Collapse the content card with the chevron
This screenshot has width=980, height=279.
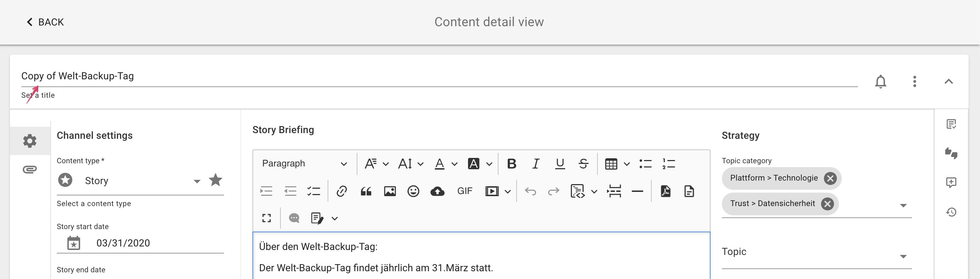click(x=948, y=81)
